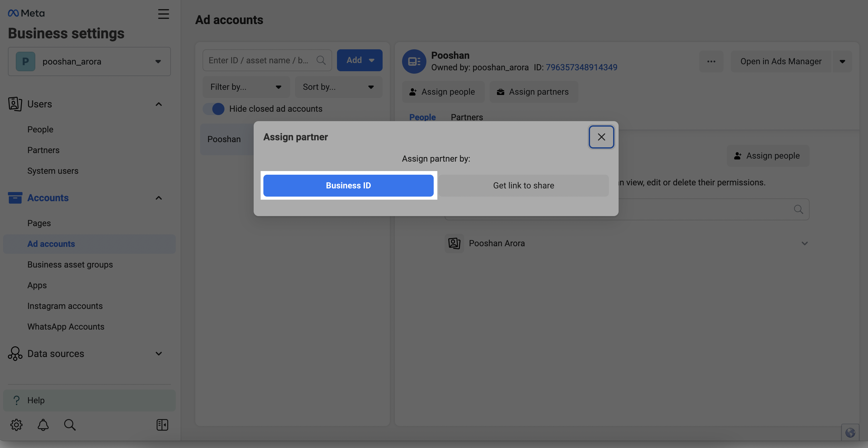
Task: Open Business asset groups
Action: (70, 264)
